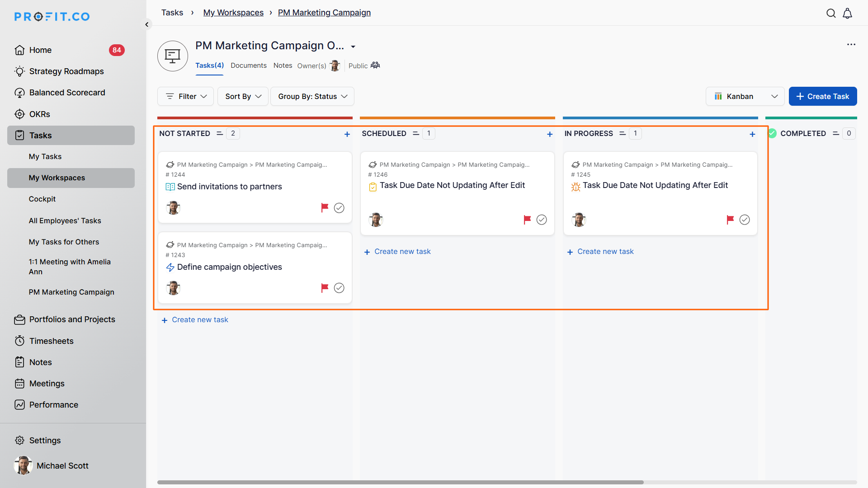
Task: Open the three-dots more options menu
Action: (851, 44)
